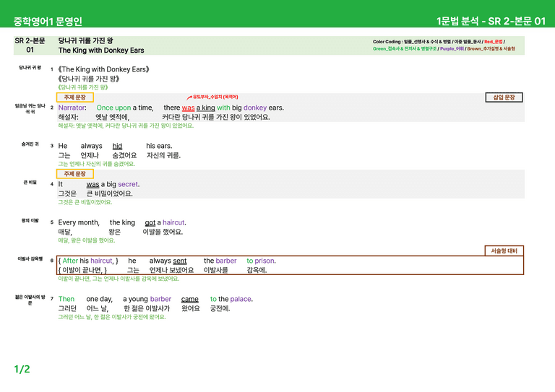This screenshot has width=555, height=392.
Task: Click the Korean word '감옥에.'
Action: point(257,270)
